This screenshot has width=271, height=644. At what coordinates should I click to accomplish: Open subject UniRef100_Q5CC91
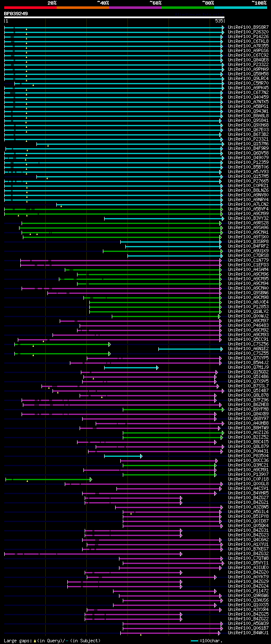248,339
